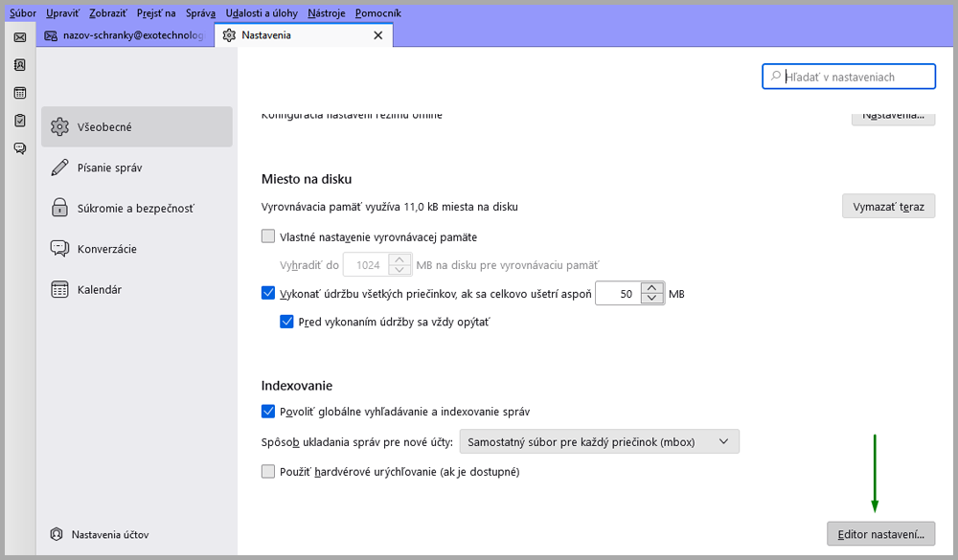This screenshot has width=958, height=560.
Task: Open the Editor nastavení
Action: 880,533
